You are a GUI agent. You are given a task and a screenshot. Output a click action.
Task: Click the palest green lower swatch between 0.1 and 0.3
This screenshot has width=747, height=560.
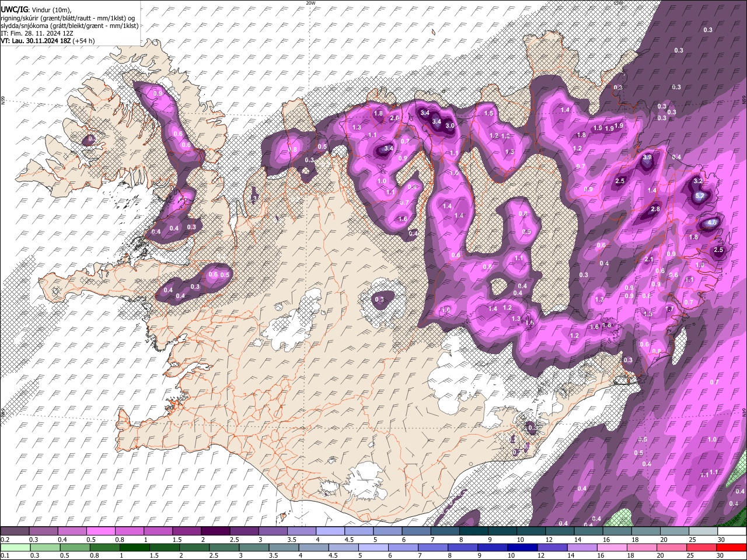tap(16, 547)
